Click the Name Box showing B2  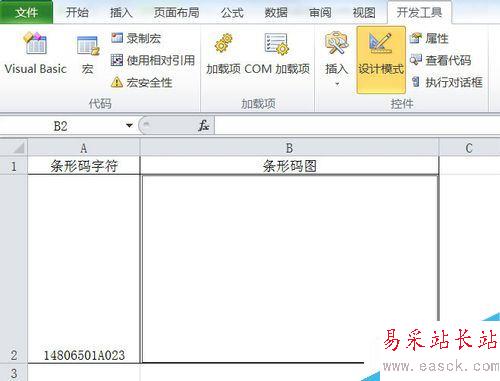pos(61,126)
